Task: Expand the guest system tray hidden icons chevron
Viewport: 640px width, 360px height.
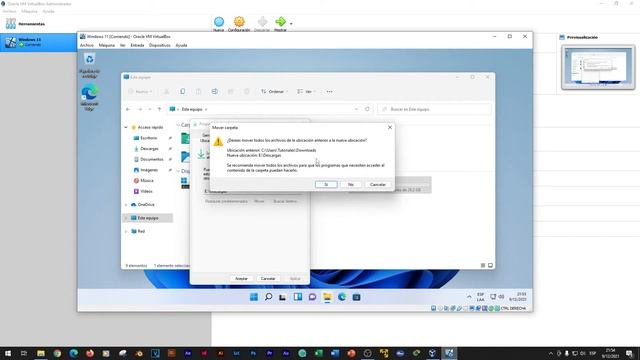Action: (469, 297)
